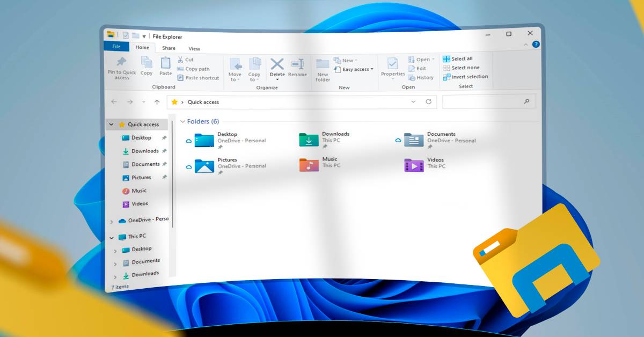This screenshot has height=337, width=644.
Task: Click the Invert selection button
Action: pos(465,77)
